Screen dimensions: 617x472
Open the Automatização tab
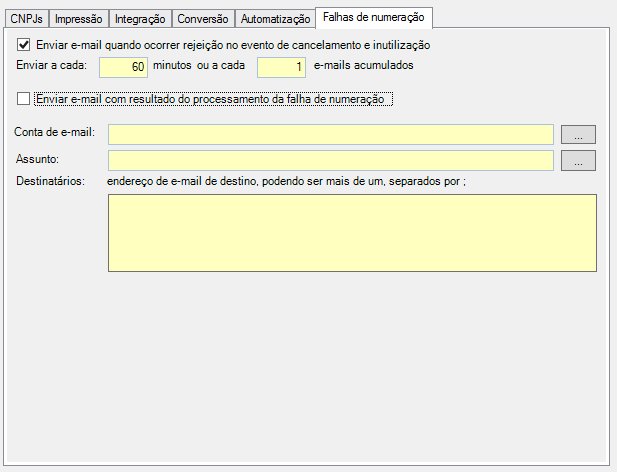276,19
